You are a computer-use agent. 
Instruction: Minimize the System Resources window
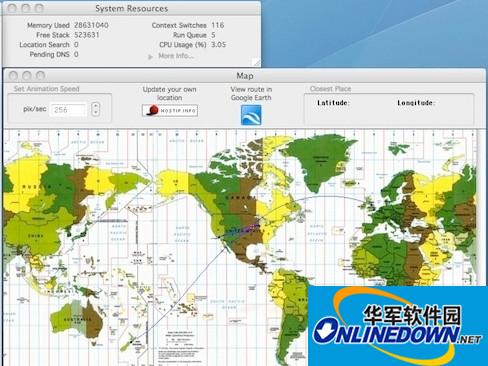pyautogui.click(x=26, y=8)
